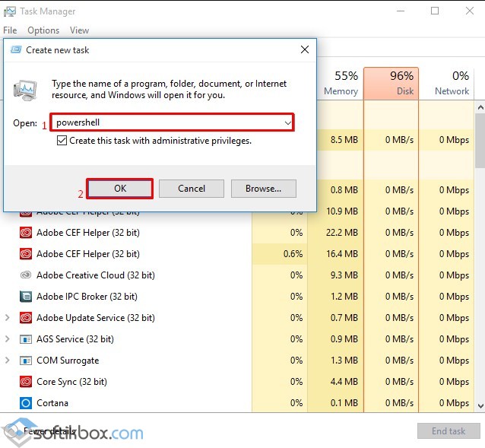The image size is (485, 448).
Task: Open the File menu
Action: (x=10, y=30)
